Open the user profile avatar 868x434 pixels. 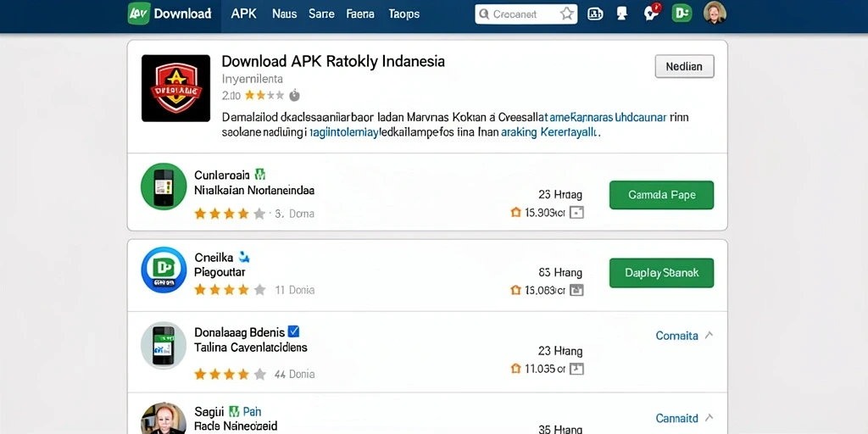tap(714, 14)
